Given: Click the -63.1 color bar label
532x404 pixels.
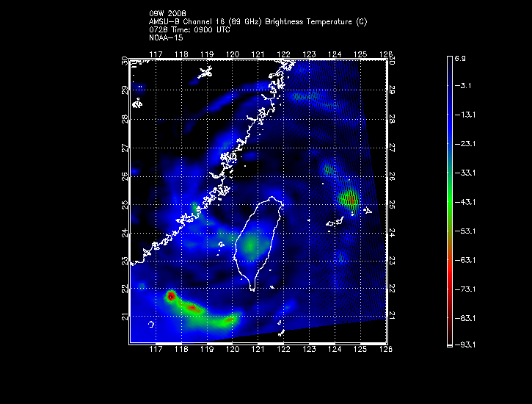Looking at the screenshot, I should point(465,260).
